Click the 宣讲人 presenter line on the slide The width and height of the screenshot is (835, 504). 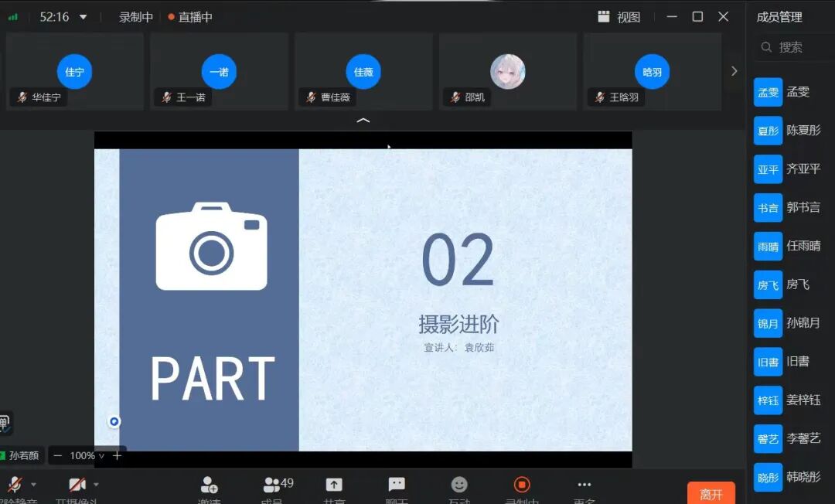[458, 348]
